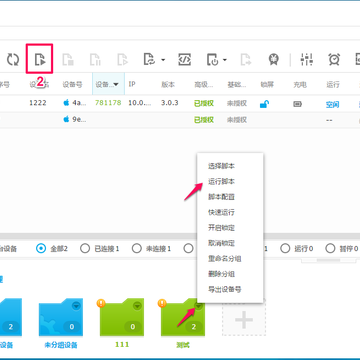Click the greyed resume script toolbar icon
Screen dimensions: 360x360
pyautogui.click(x=123, y=60)
